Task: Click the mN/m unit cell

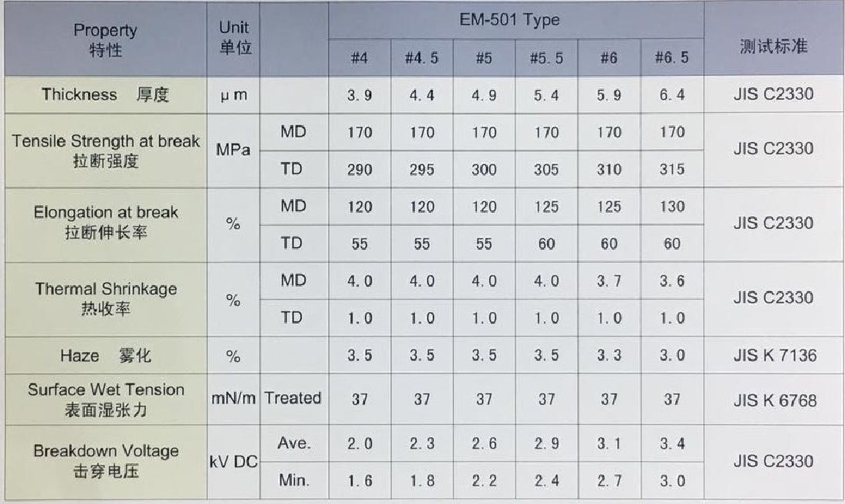Action: click(x=234, y=399)
